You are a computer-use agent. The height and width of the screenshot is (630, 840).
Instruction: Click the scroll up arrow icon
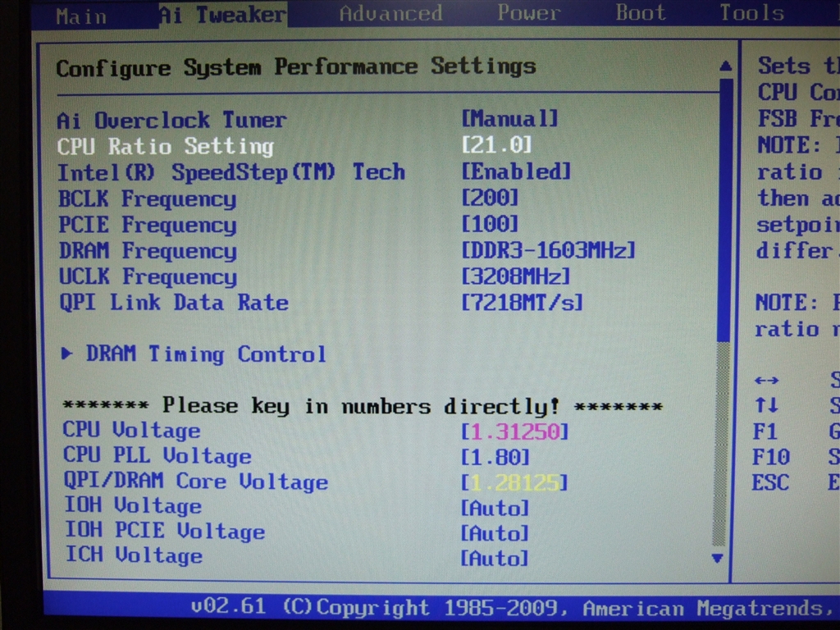click(725, 66)
